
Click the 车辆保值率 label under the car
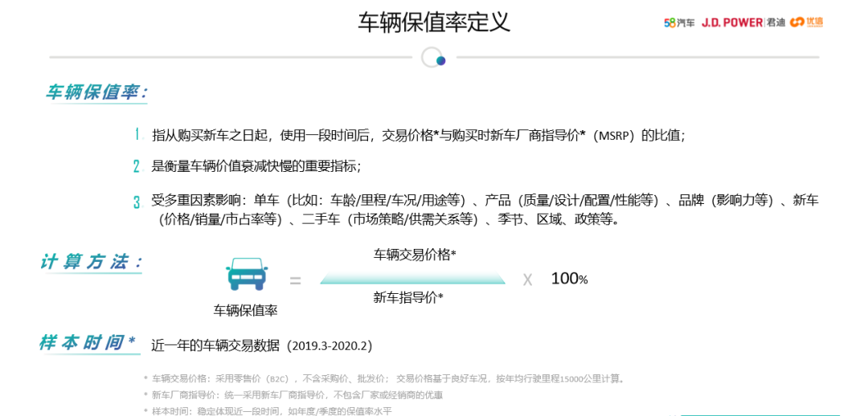point(245,309)
